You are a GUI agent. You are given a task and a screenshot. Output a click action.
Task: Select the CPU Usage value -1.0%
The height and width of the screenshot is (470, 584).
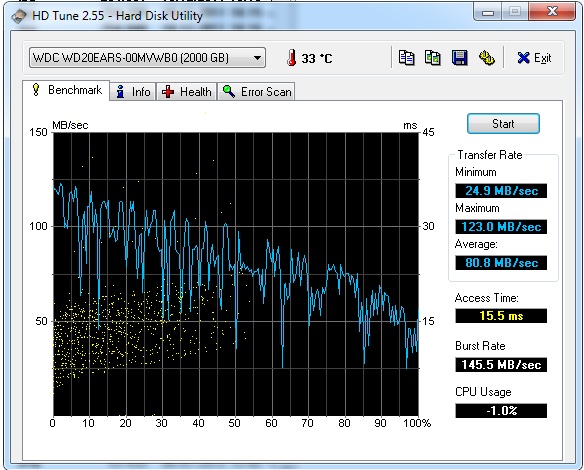pyautogui.click(x=501, y=411)
